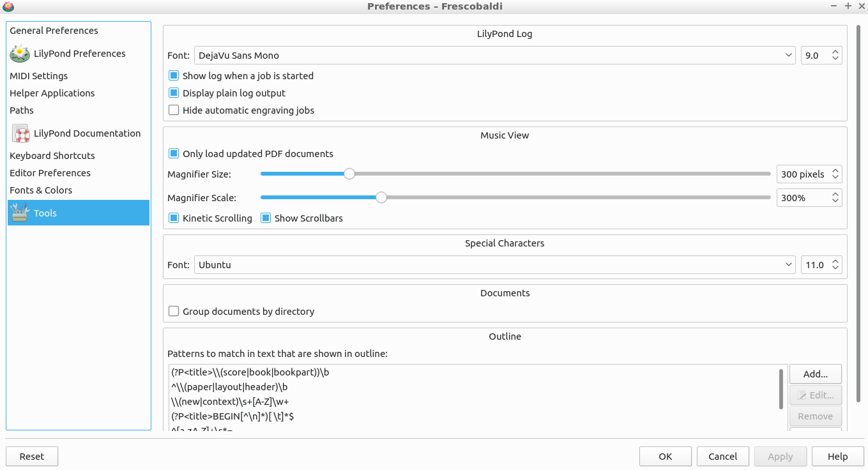Open the Special Characters font dropdown
This screenshot has width=868, height=470.
pyautogui.click(x=494, y=264)
